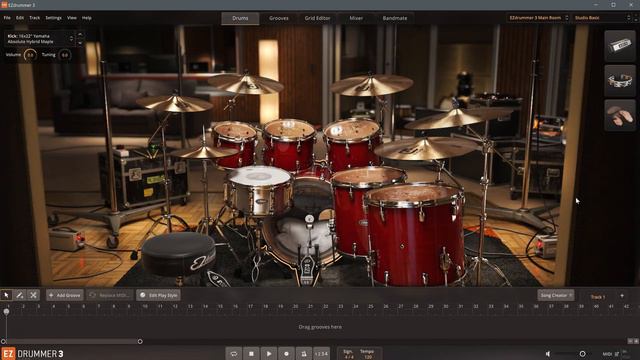
Task: Mute output with the speaker icon
Action: pyautogui.click(x=549, y=354)
